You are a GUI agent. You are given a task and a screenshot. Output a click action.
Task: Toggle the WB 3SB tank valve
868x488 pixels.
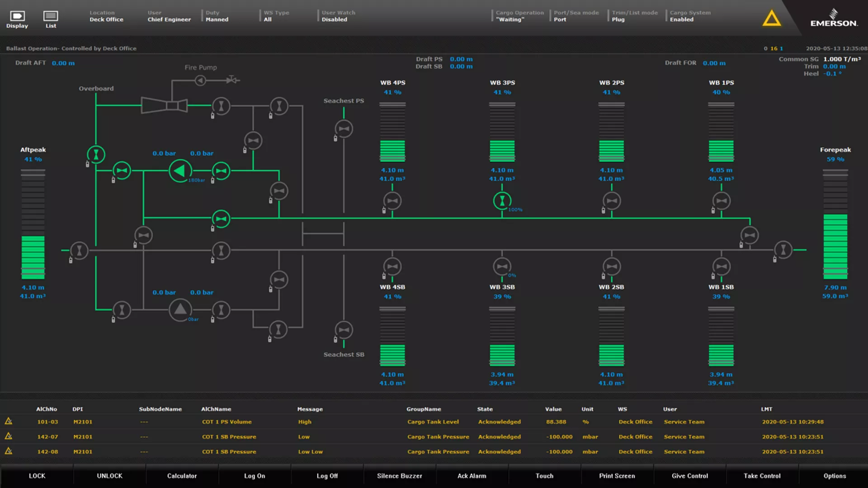[x=502, y=267]
